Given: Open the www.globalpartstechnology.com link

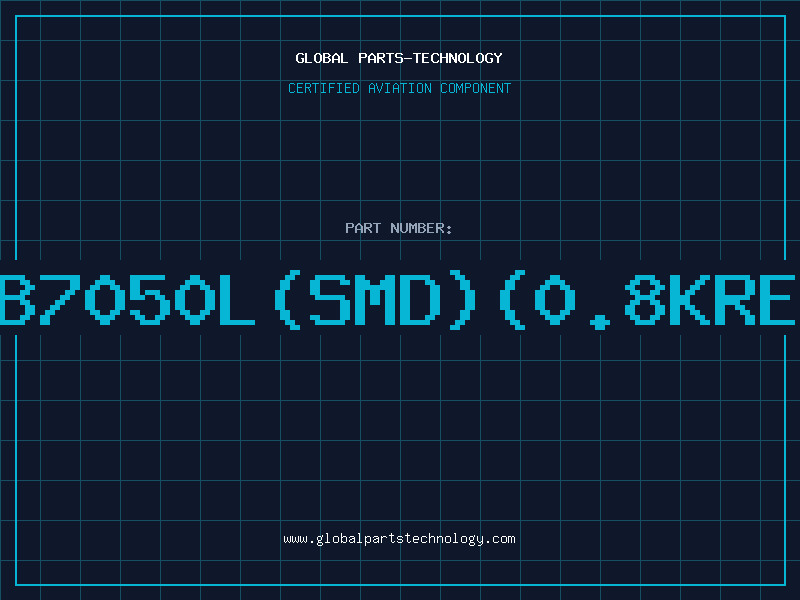Looking at the screenshot, I should tap(399, 539).
